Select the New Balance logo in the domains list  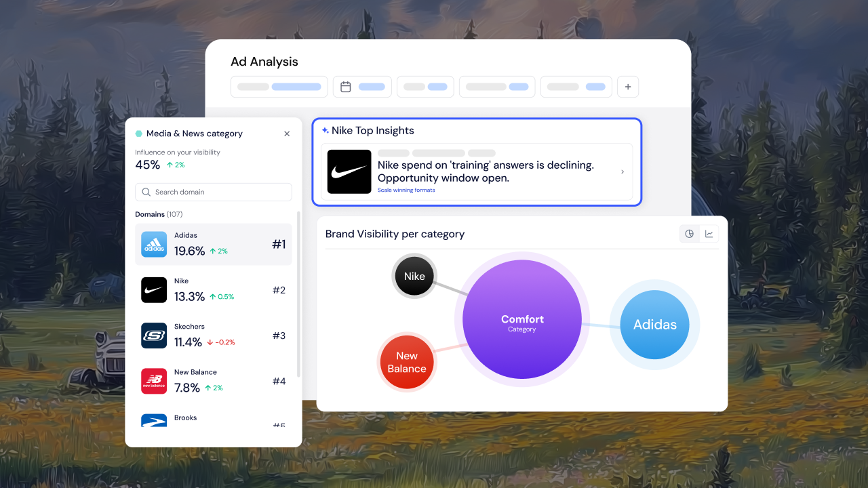[154, 381]
